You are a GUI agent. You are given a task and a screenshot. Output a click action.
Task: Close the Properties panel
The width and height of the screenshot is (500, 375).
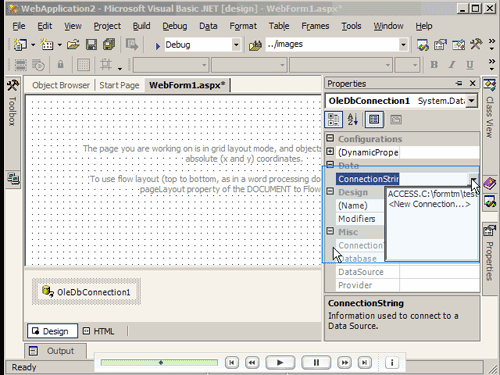473,83
